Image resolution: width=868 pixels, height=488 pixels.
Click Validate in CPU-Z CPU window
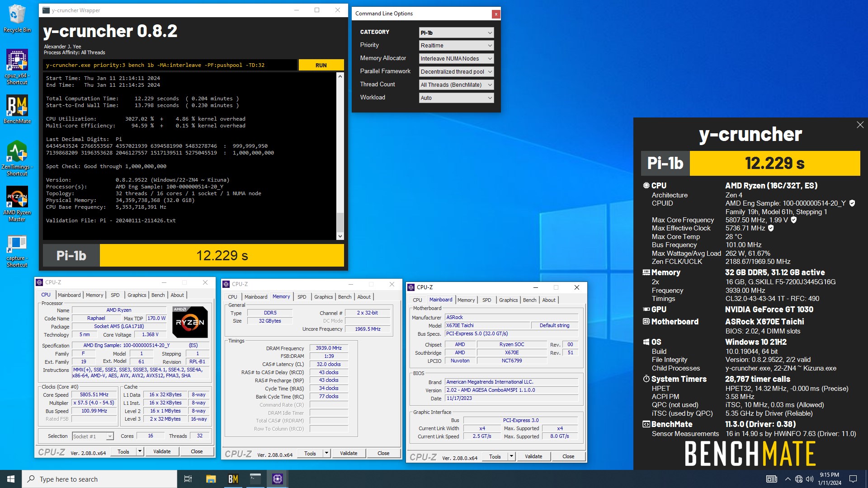[162, 451]
